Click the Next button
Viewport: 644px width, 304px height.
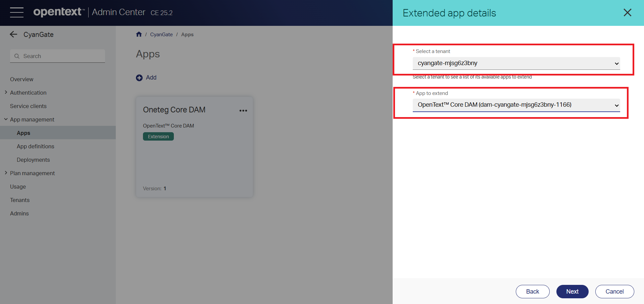(x=572, y=292)
